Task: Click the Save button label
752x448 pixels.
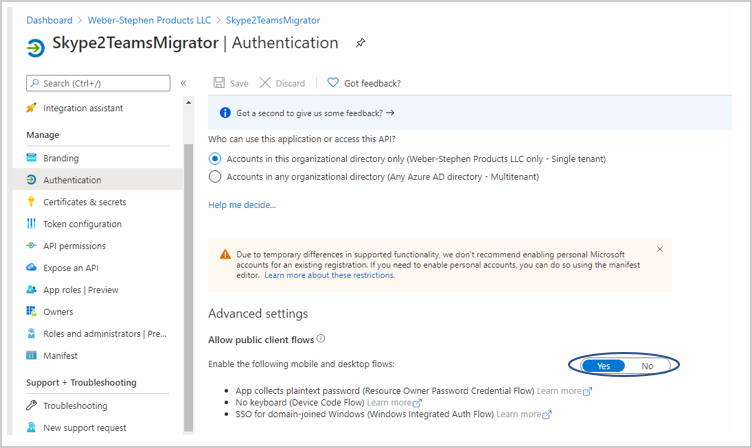Action: 239,83
